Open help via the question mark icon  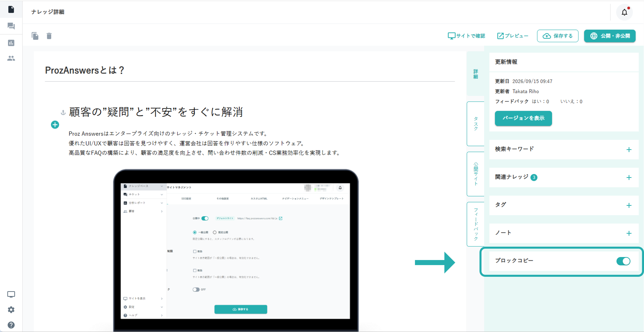pos(11,325)
